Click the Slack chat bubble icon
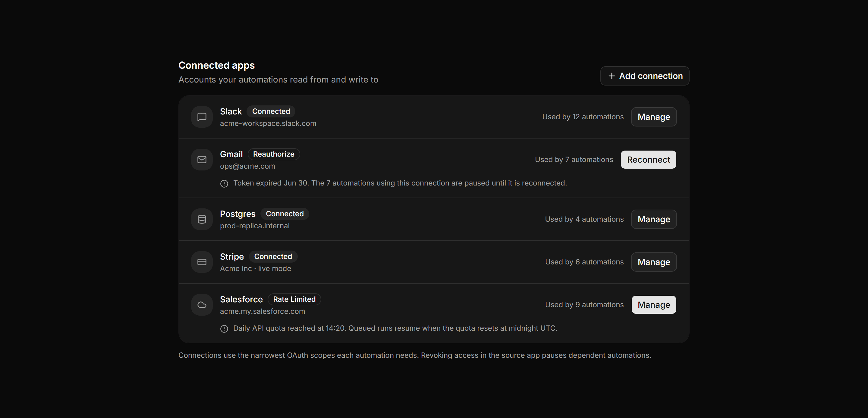The image size is (868, 418). 202,117
